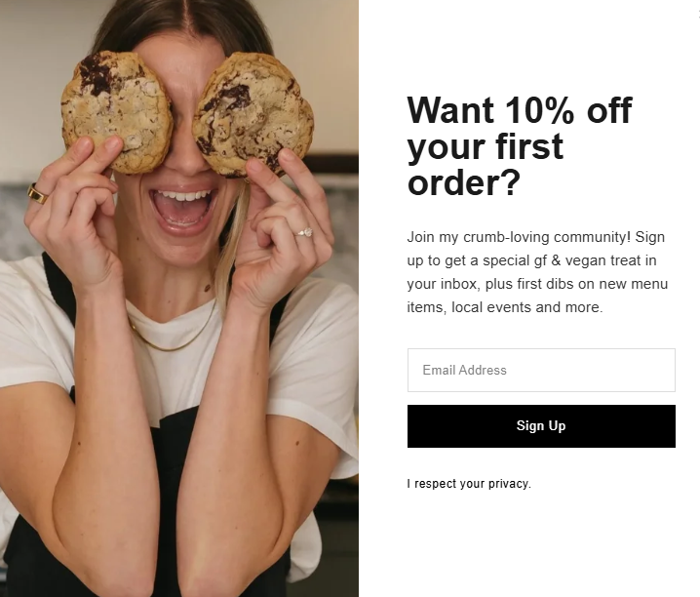This screenshot has height=597, width=700.
Task: Click the 'your first' heading line
Action: click(486, 146)
